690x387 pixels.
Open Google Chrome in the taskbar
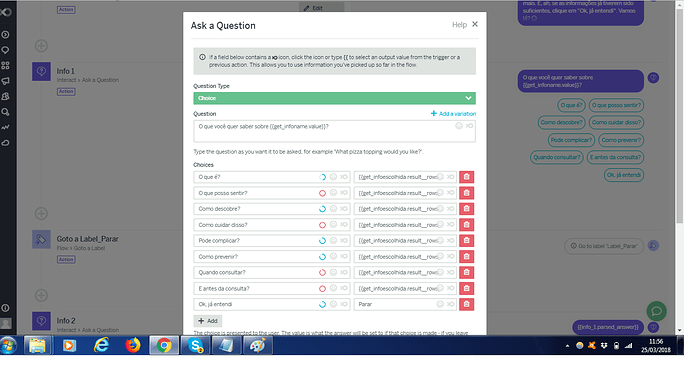[x=164, y=346]
